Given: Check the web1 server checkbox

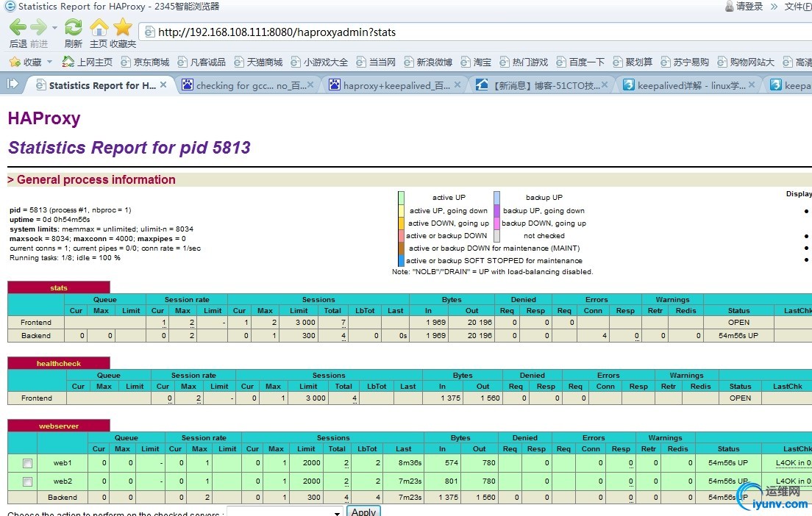Looking at the screenshot, I should 27,463.
